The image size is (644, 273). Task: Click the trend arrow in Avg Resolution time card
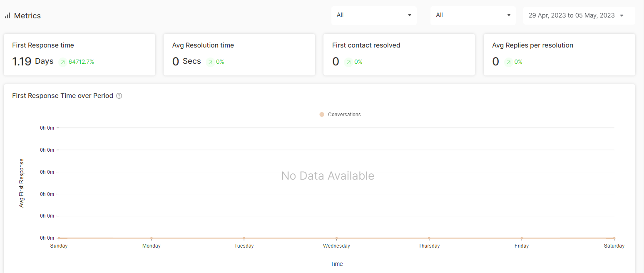click(210, 62)
